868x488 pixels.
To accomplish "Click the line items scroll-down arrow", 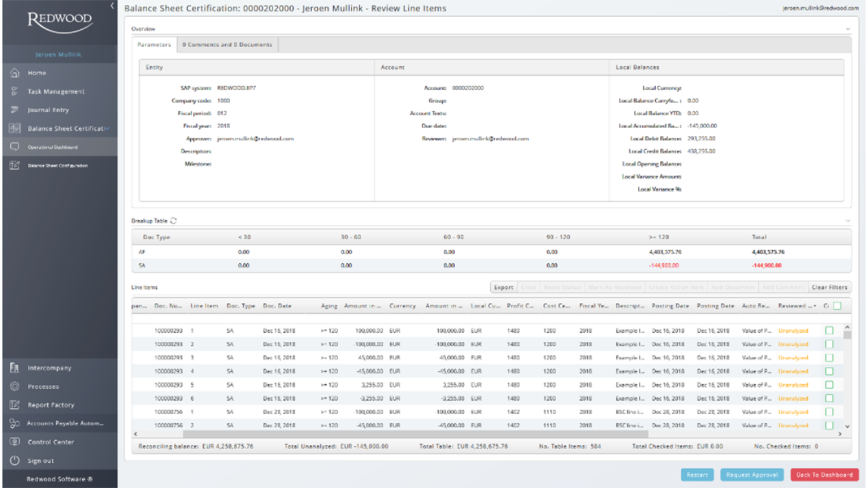I will [x=847, y=426].
